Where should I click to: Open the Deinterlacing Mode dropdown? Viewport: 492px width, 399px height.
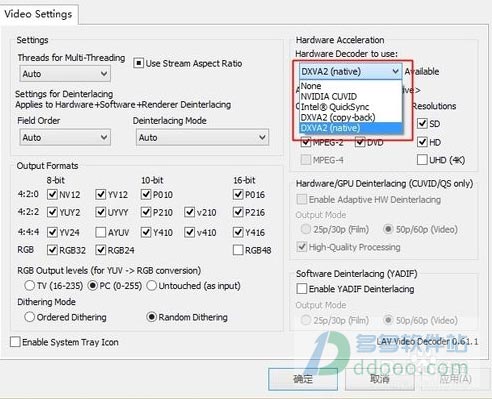(202, 137)
